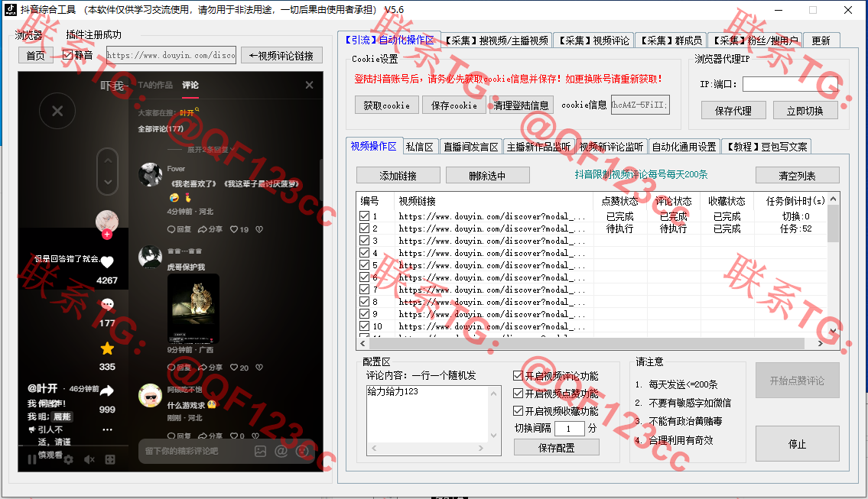The image size is (868, 499).
Task: Reply to Fover's comment
Action: (180, 229)
